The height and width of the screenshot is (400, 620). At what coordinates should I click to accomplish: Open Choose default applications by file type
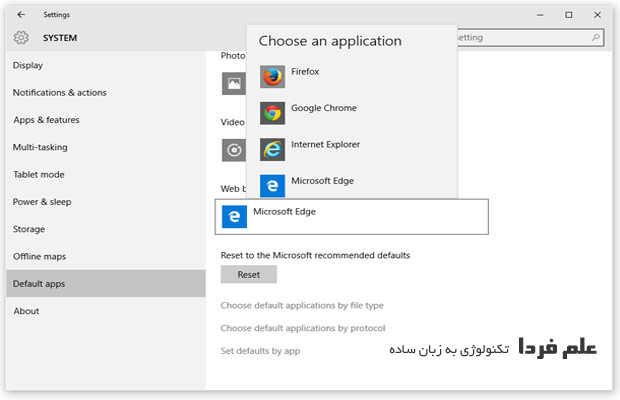pyautogui.click(x=301, y=305)
